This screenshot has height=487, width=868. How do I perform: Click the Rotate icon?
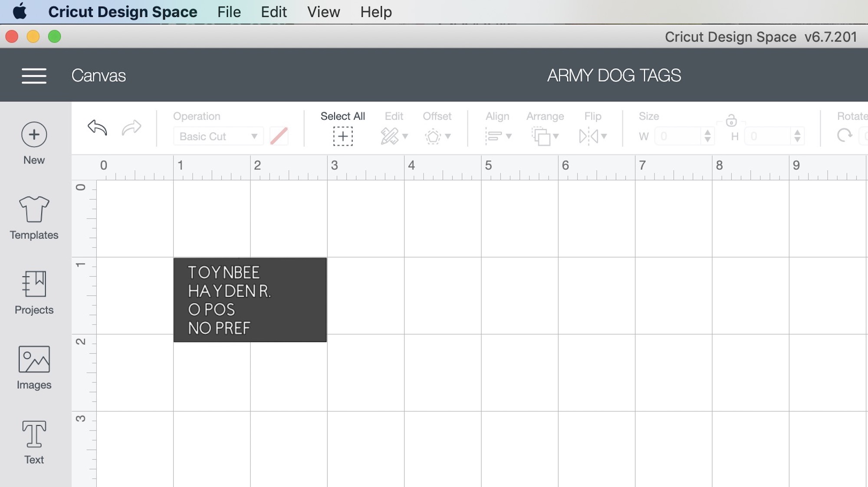(x=845, y=136)
